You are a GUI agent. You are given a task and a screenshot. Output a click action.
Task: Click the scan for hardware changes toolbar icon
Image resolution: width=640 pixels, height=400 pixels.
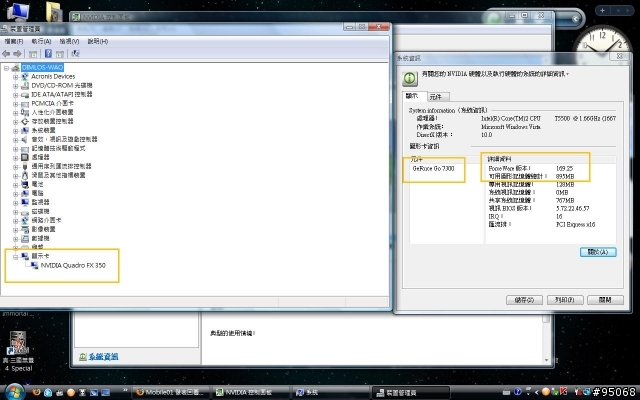point(75,53)
